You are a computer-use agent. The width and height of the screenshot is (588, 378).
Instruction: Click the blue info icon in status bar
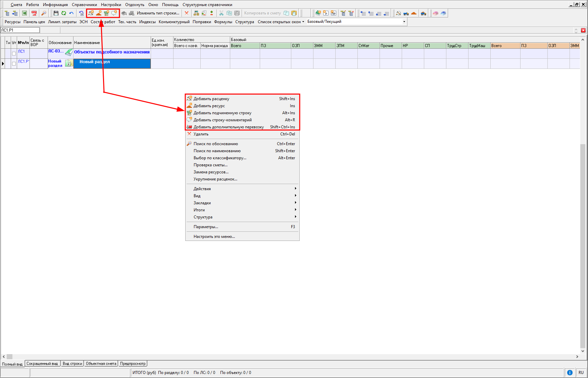570,373
